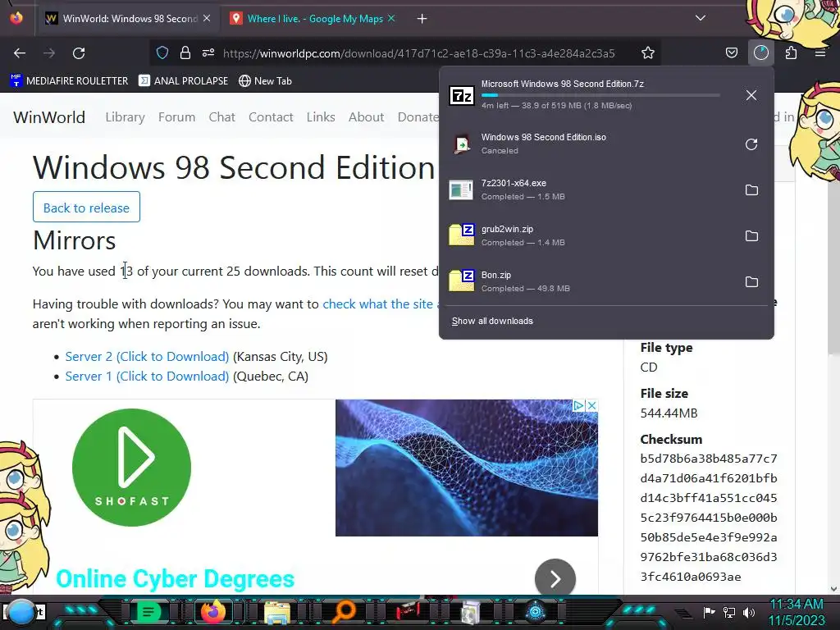Show Bon.zip in its folder
Image resolution: width=840 pixels, height=630 pixels.
(751, 282)
